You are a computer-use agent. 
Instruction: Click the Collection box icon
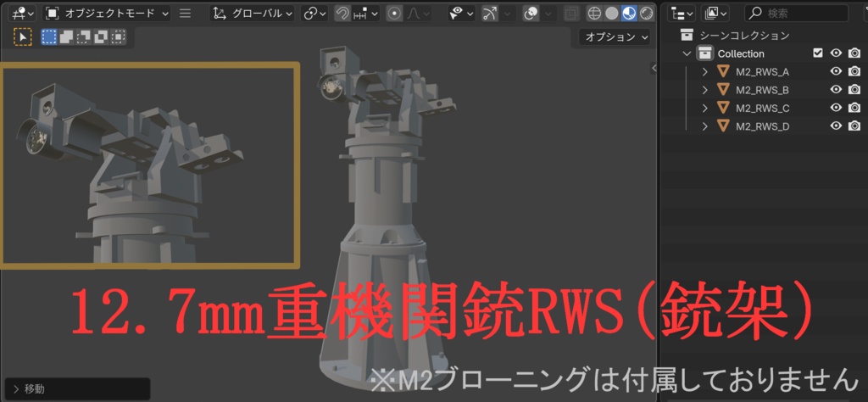(704, 53)
